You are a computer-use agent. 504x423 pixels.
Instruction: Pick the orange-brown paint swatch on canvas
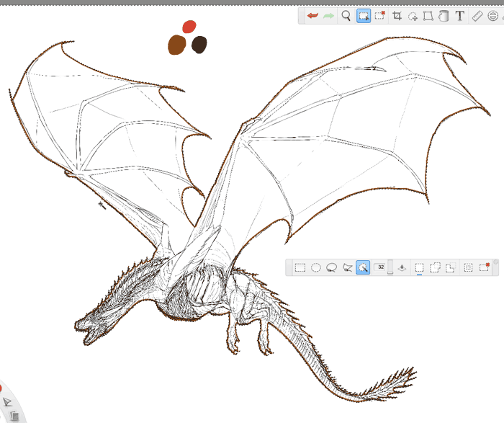[x=177, y=45]
